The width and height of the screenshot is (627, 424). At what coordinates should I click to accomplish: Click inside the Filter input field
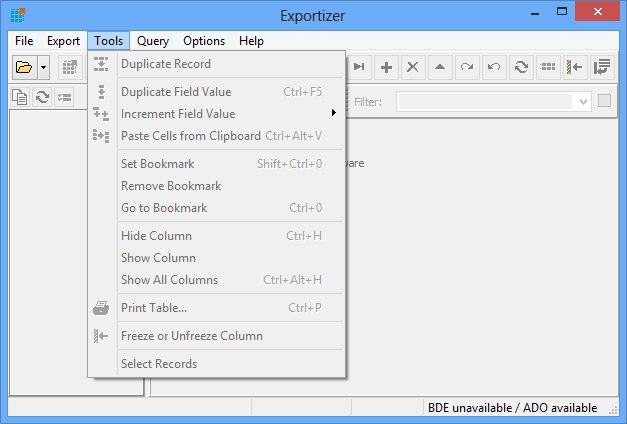(x=485, y=102)
